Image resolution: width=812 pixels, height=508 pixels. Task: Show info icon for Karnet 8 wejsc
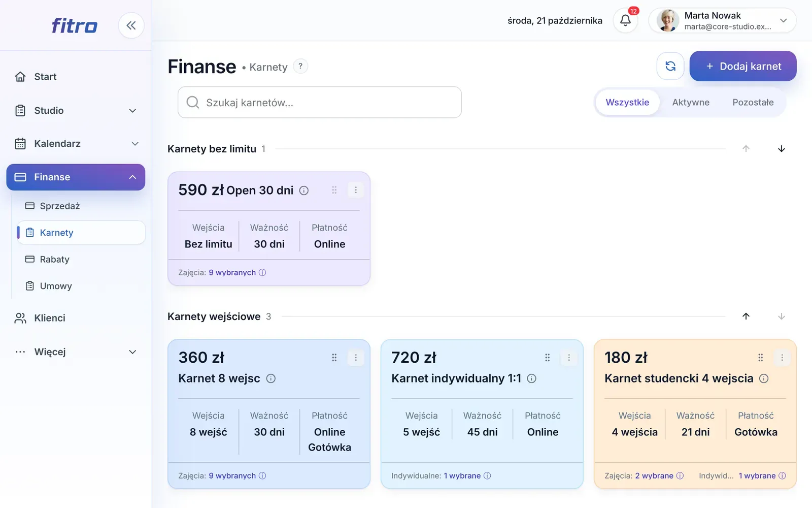pyautogui.click(x=271, y=378)
